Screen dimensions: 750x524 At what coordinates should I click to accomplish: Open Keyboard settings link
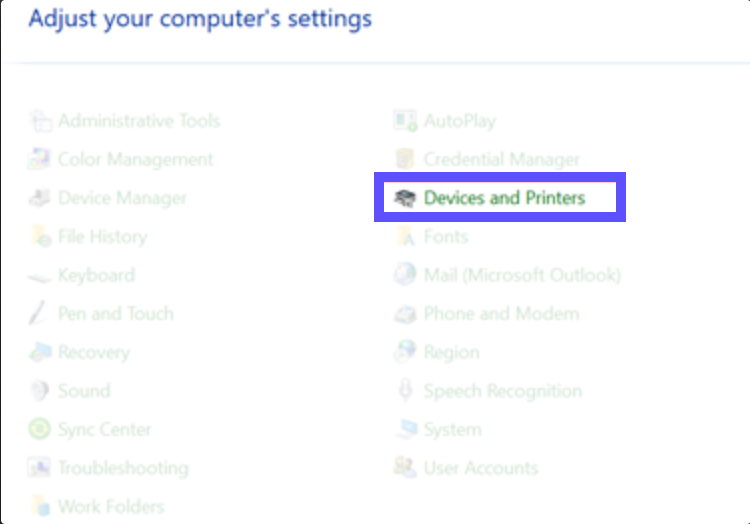coord(96,275)
